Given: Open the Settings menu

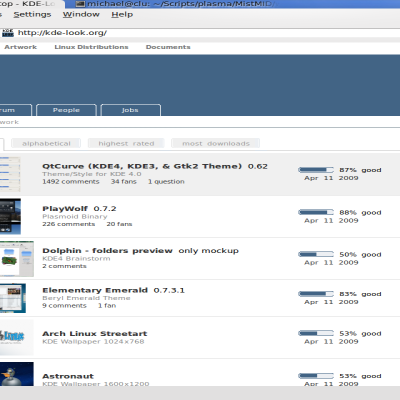Looking at the screenshot, I should (x=32, y=14).
